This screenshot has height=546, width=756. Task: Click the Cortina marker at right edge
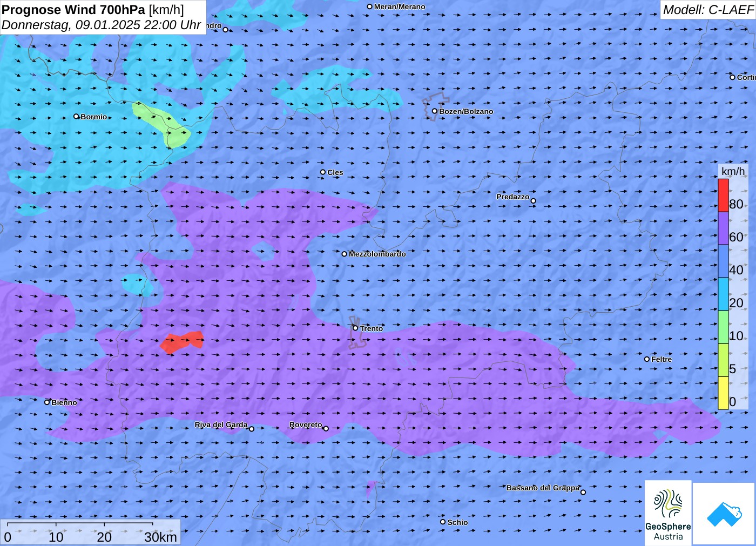pyautogui.click(x=732, y=77)
